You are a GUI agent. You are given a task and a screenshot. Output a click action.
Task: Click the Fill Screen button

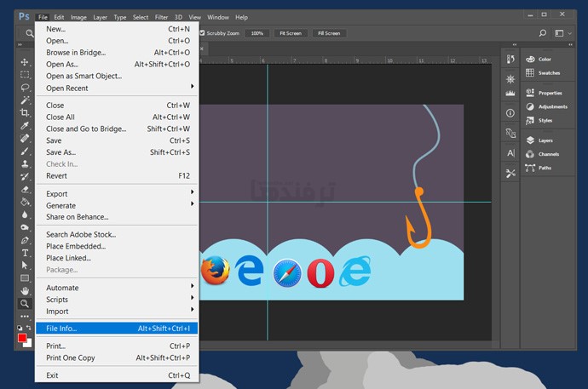[329, 33]
